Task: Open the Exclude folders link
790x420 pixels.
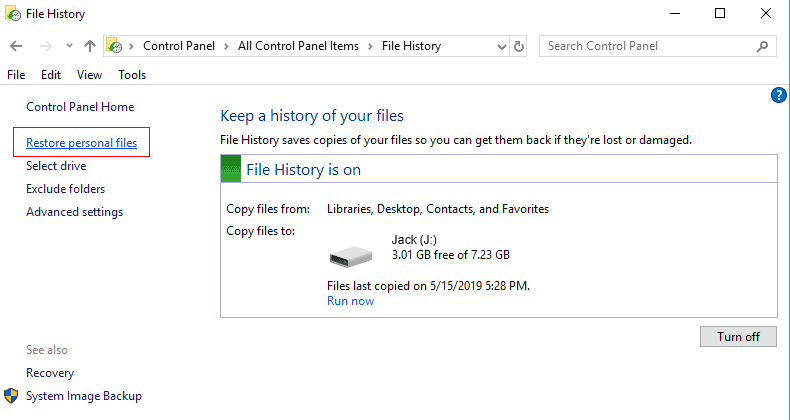Action: pos(66,189)
